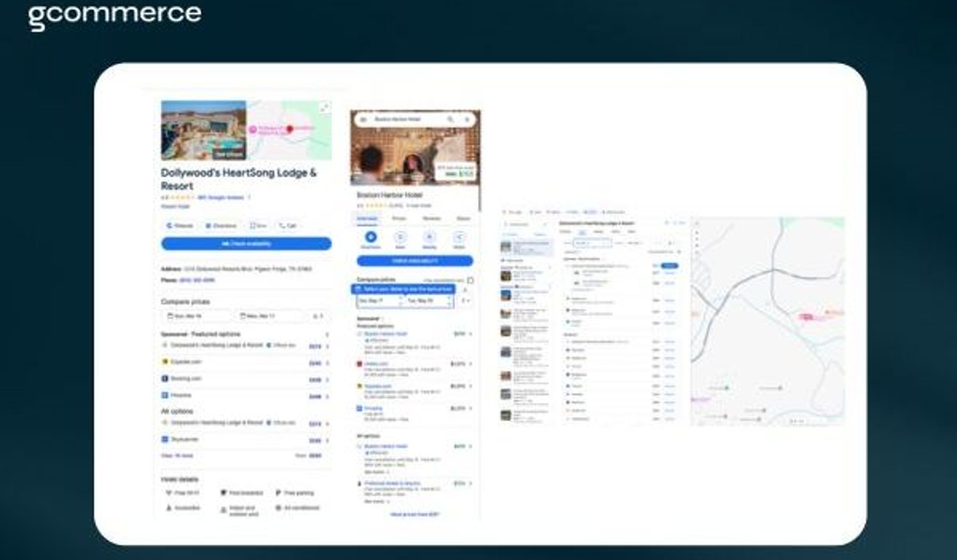Click the Nearby icon in Boston Harbor panel

click(x=429, y=237)
